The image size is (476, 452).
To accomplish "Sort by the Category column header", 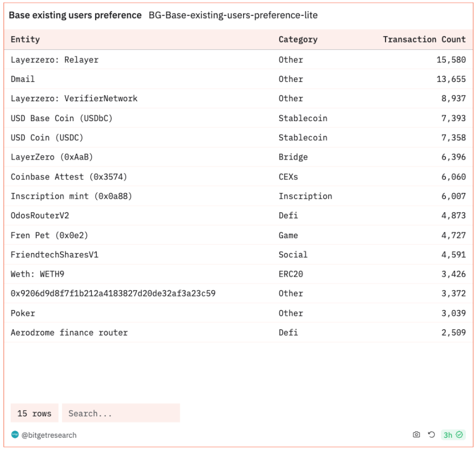I will tap(298, 40).
